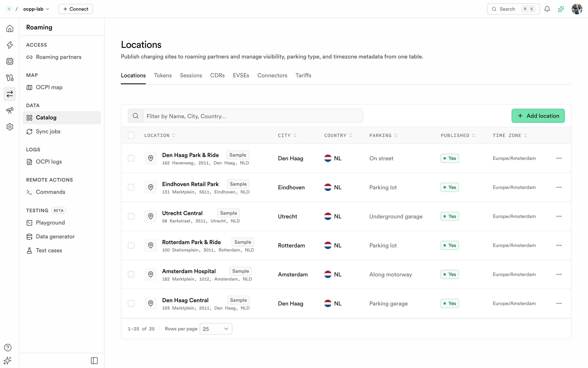This screenshot has height=368, width=588.
Task: Switch to the Connectors tab
Action: pyautogui.click(x=272, y=75)
